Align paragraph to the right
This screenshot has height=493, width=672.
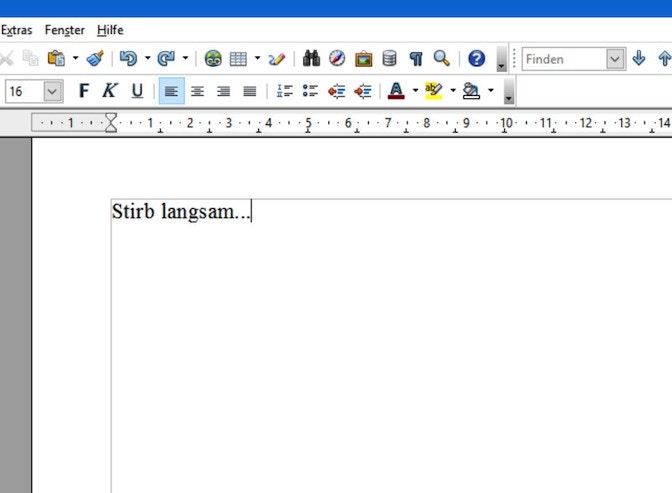tap(223, 91)
